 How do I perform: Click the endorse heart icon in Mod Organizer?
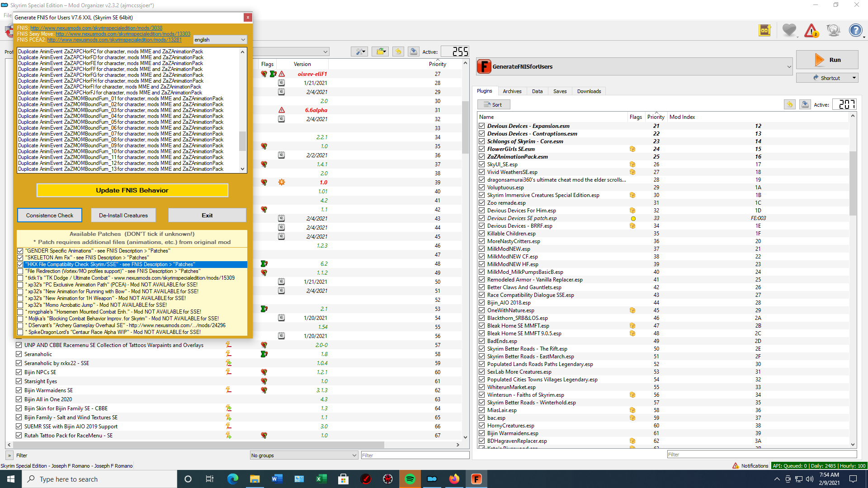[x=789, y=30]
